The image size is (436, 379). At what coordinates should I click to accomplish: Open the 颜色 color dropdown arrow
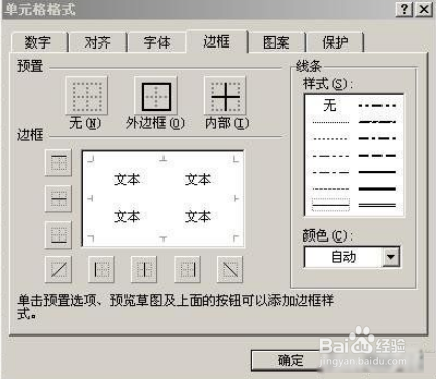coord(391,257)
